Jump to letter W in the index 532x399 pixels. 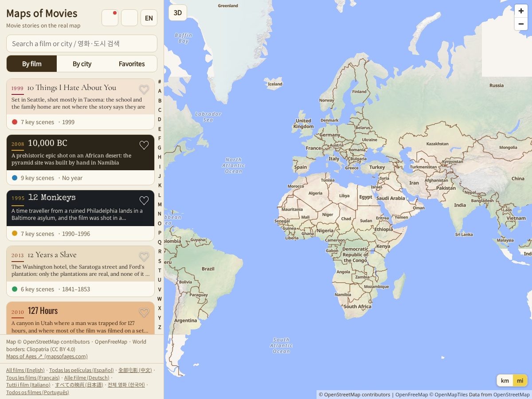[x=160, y=299]
